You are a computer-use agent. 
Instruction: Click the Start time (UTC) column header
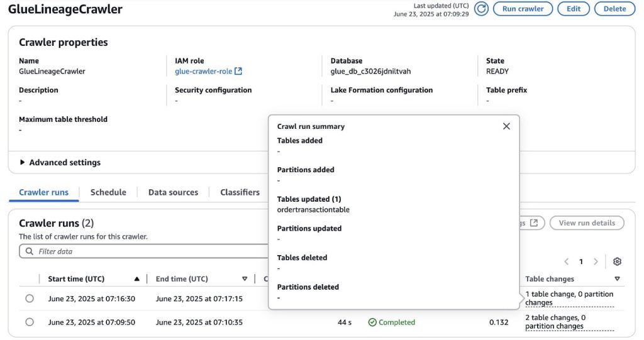(76, 279)
